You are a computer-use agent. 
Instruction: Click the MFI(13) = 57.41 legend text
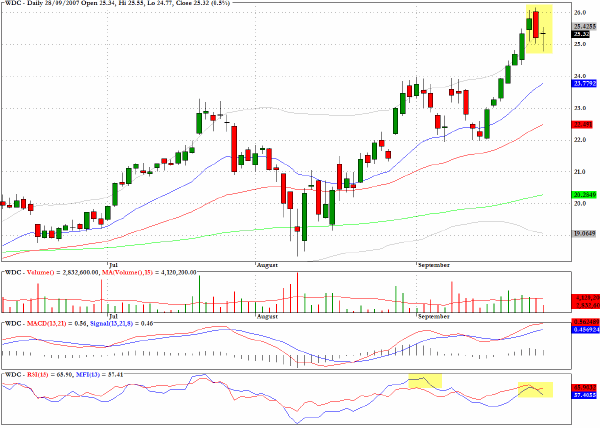[99, 374]
